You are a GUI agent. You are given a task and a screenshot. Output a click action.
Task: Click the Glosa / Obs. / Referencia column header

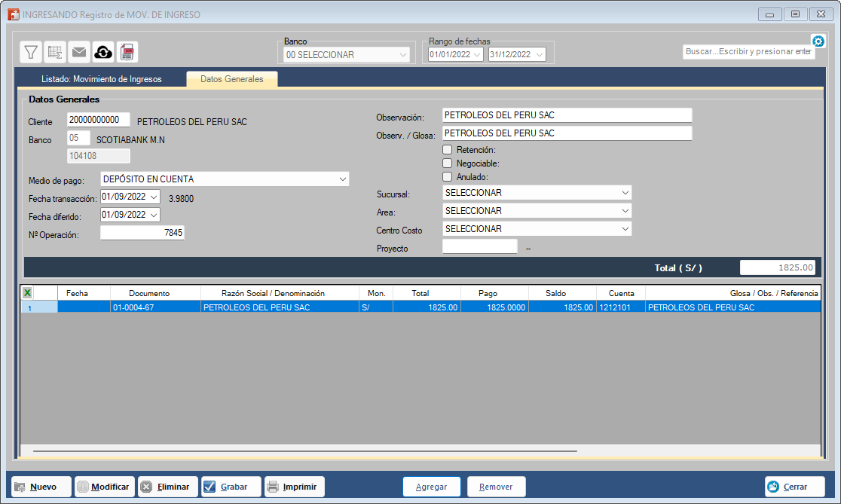(x=732, y=293)
